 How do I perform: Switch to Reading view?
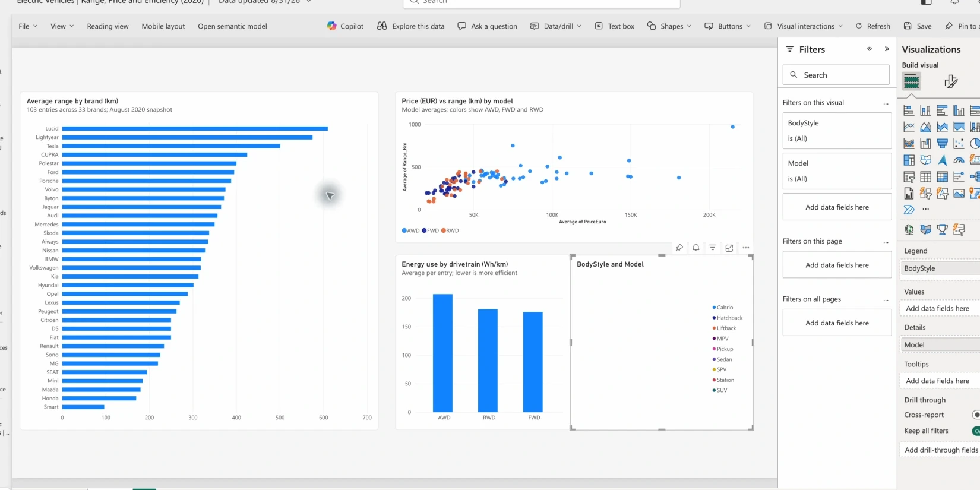pos(108,26)
